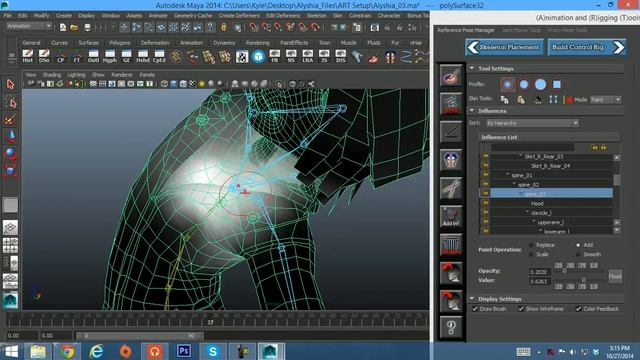This screenshot has height=360, width=640.
Task: Click the copy skin weights tool icon
Action: pyautogui.click(x=504, y=100)
